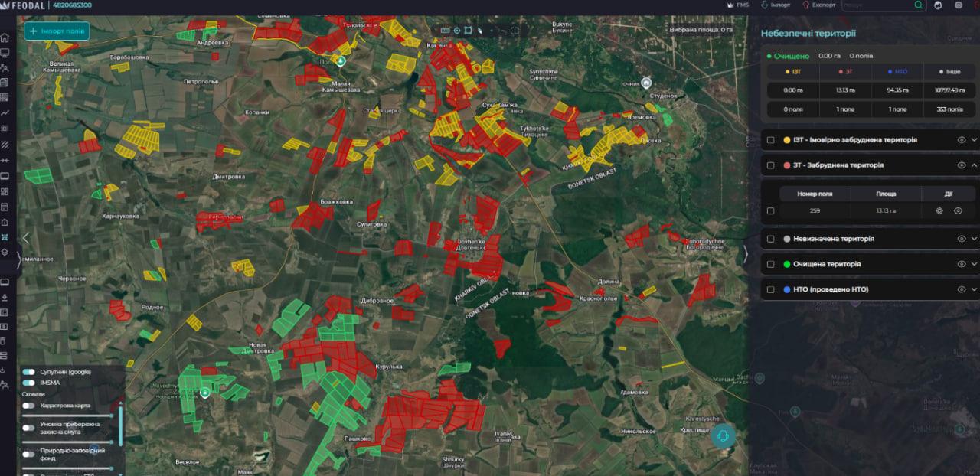This screenshot has width=980, height=476.
Task: Adjust the Кадастрова карта opacity slider
Action: pos(69,416)
